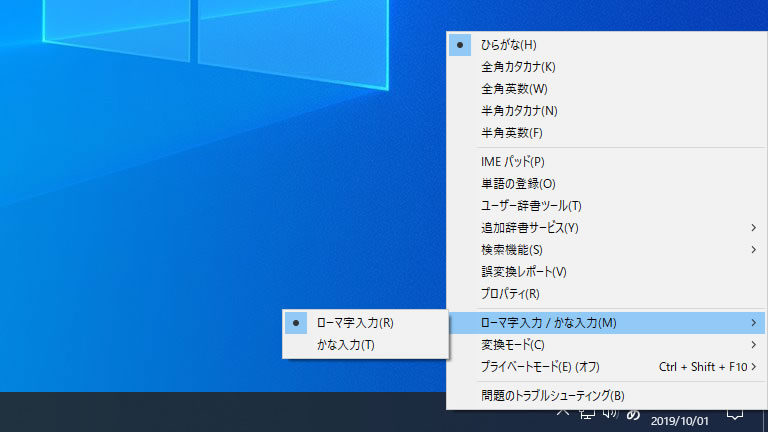Click the network tray icon

click(x=587, y=413)
